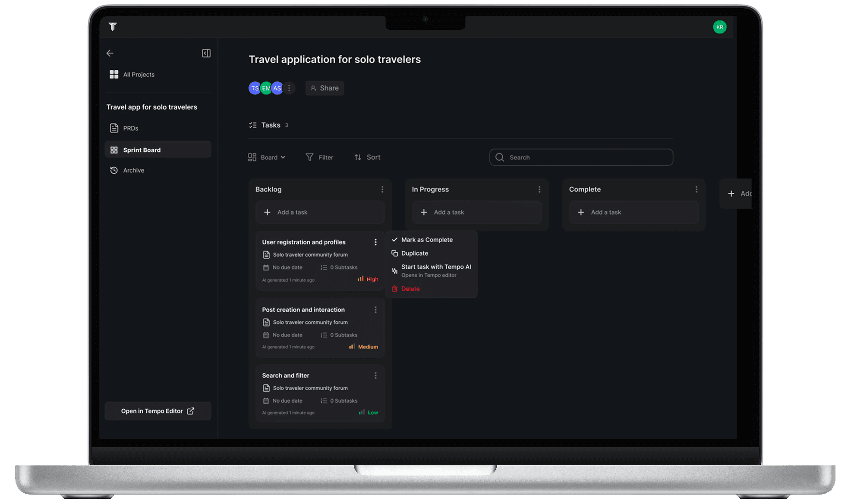The height and width of the screenshot is (504, 851).
Task: Open member options beside avatars
Action: 289,88
